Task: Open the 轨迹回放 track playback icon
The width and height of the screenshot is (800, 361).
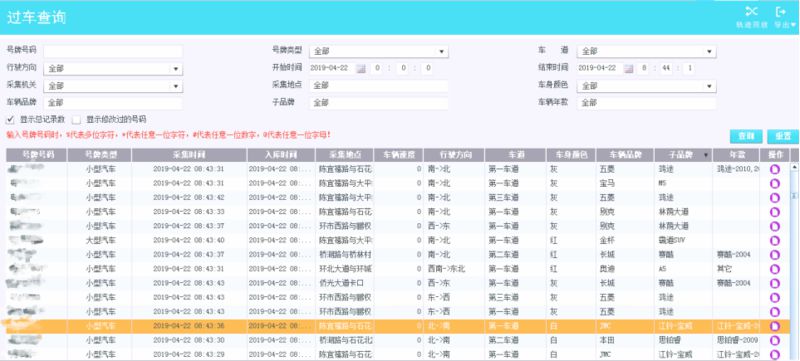Action: coord(752,12)
